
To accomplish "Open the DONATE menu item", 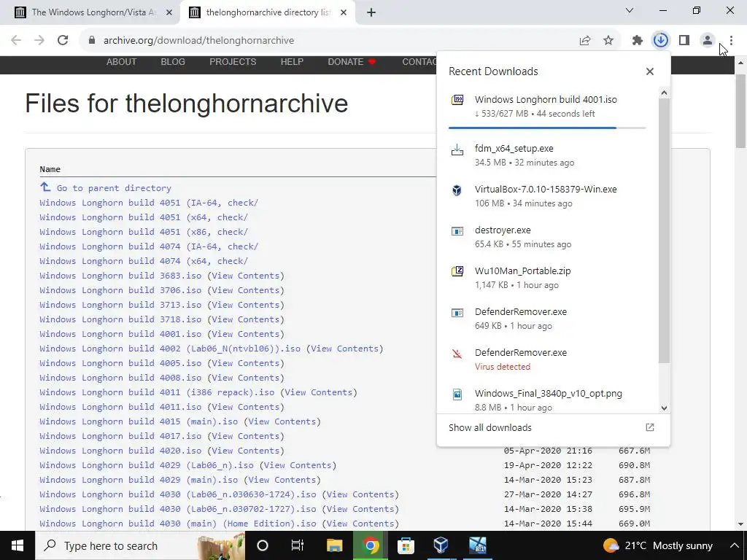I will (352, 62).
